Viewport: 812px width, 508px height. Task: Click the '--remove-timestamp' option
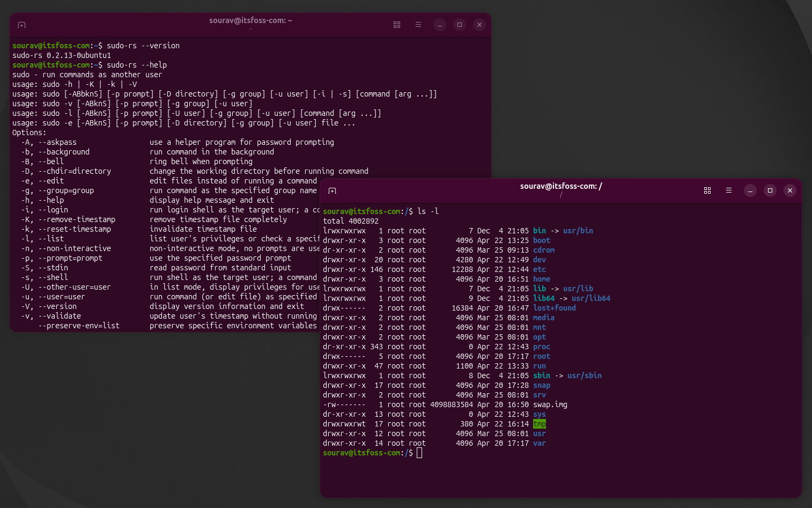[x=77, y=219]
